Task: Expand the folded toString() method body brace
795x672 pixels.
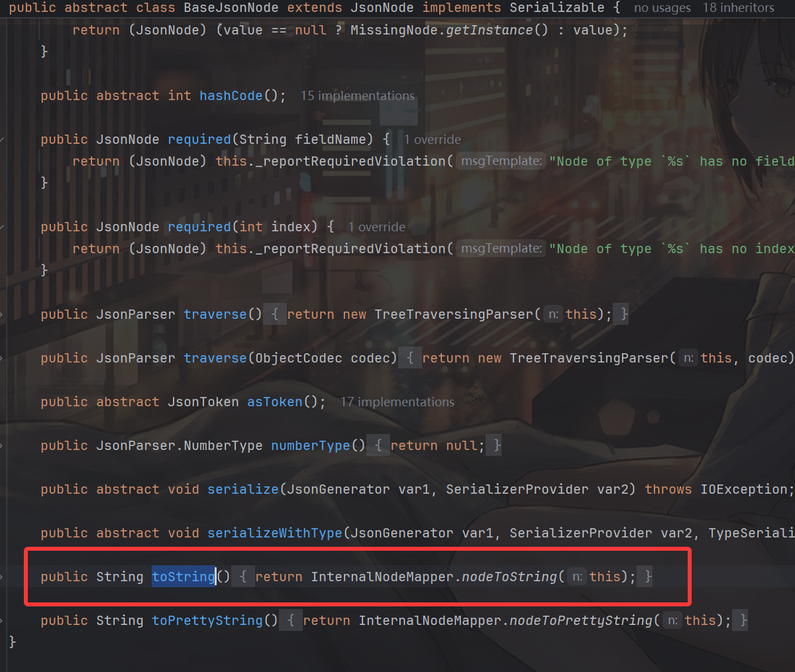Action: [243, 577]
